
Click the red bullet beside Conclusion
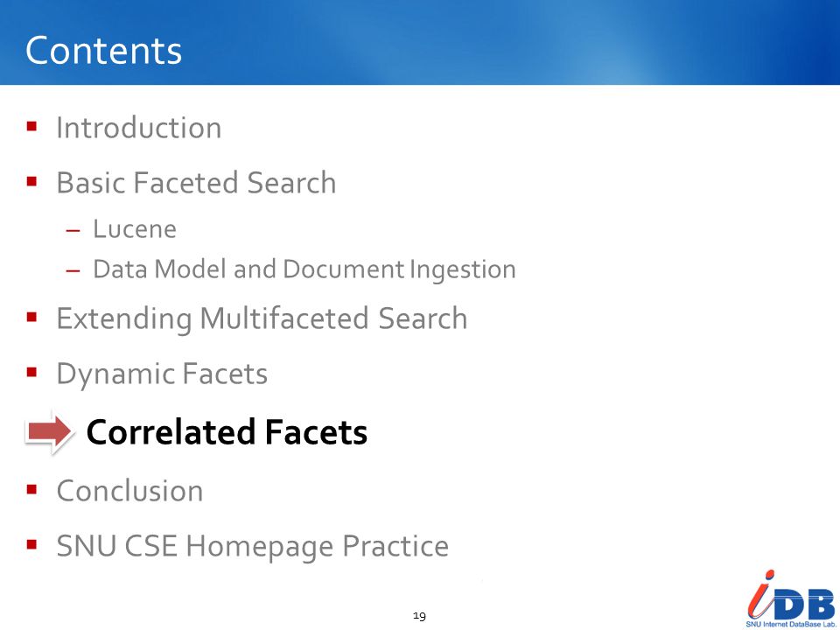[31, 490]
